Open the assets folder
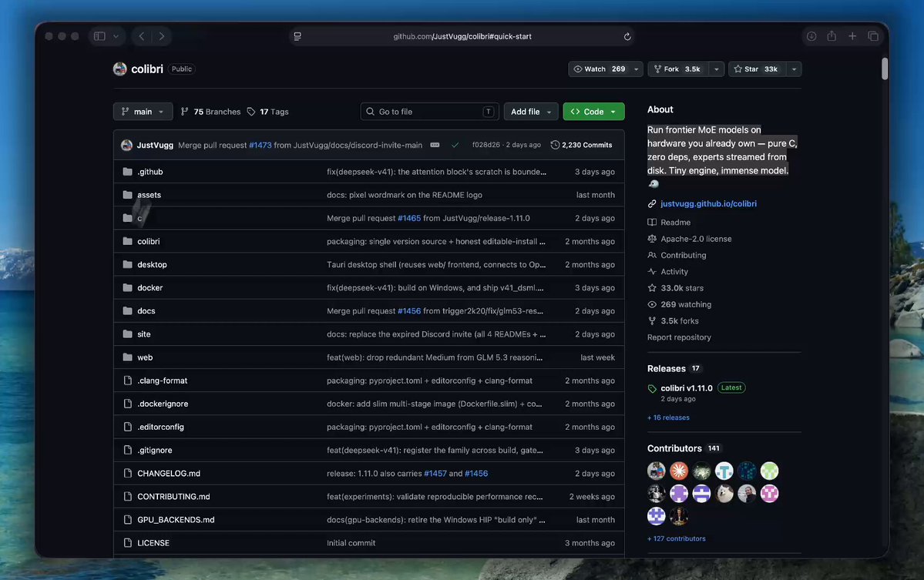The image size is (924, 580). (149, 195)
